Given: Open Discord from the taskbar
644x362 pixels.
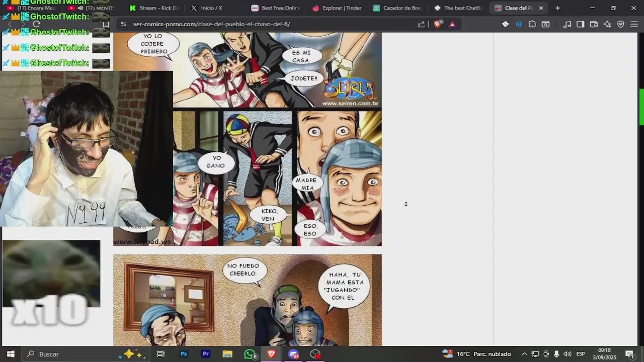Looking at the screenshot, I should (293, 354).
